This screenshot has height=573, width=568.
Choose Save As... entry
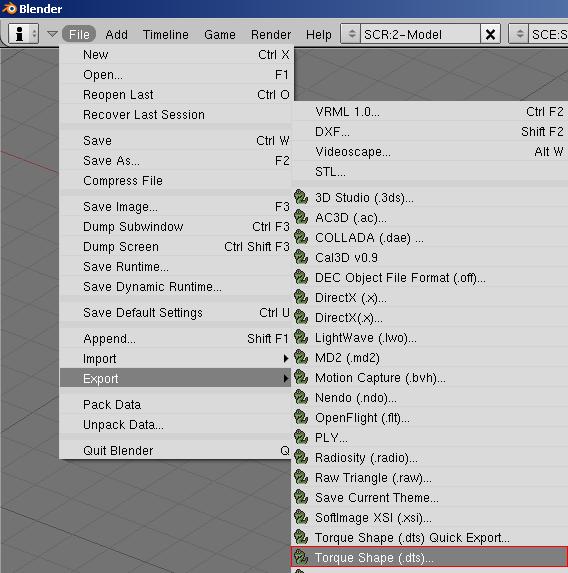click(x=175, y=160)
